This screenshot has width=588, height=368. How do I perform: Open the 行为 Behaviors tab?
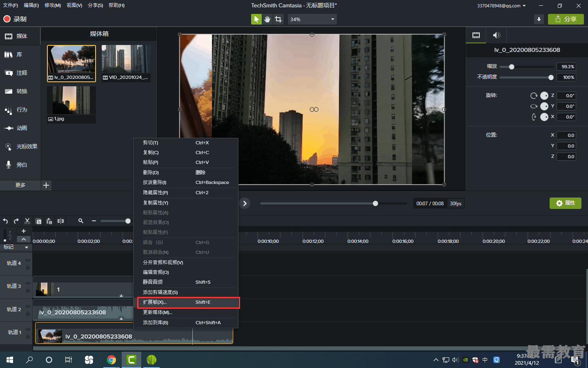coord(20,110)
